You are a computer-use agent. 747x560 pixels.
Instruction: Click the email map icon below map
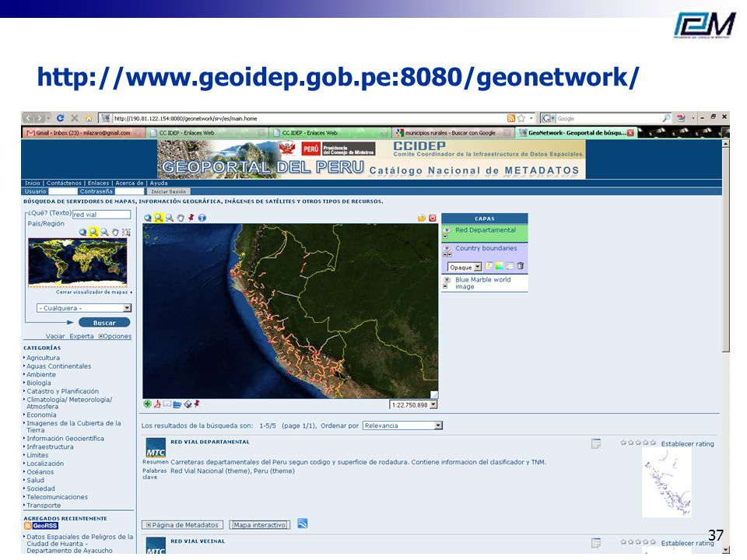point(167,404)
